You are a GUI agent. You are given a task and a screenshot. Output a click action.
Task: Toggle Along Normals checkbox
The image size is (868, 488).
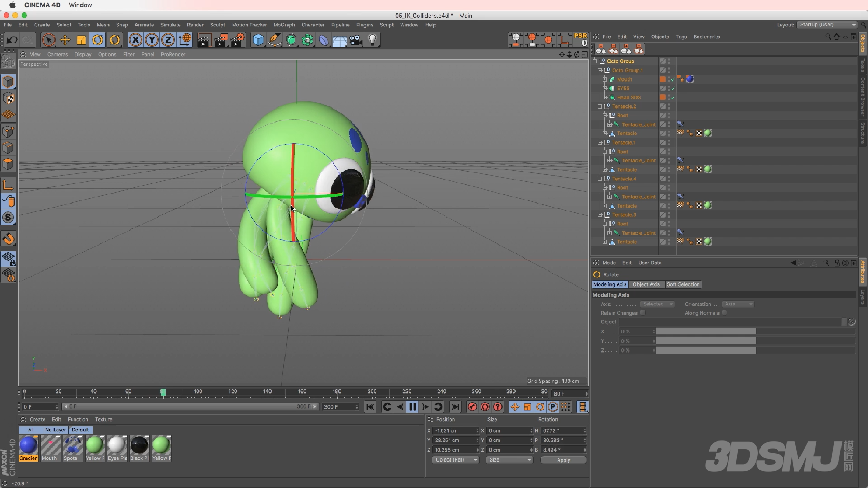point(724,313)
